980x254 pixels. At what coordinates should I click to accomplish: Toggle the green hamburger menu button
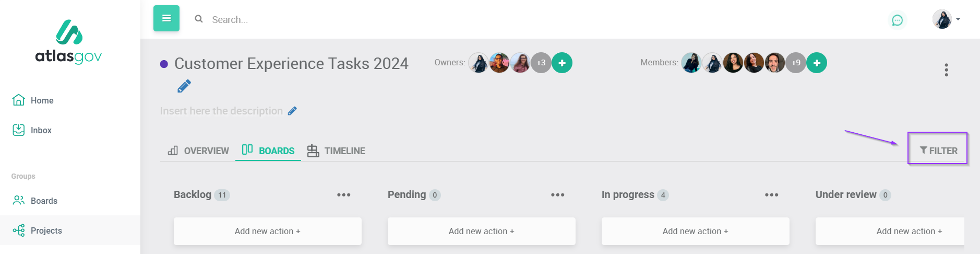166,18
